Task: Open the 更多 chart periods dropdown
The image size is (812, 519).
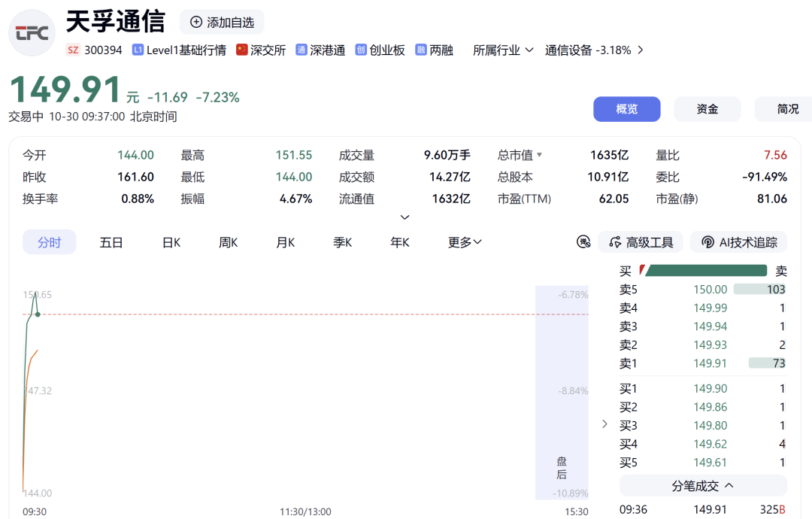Action: click(x=465, y=242)
